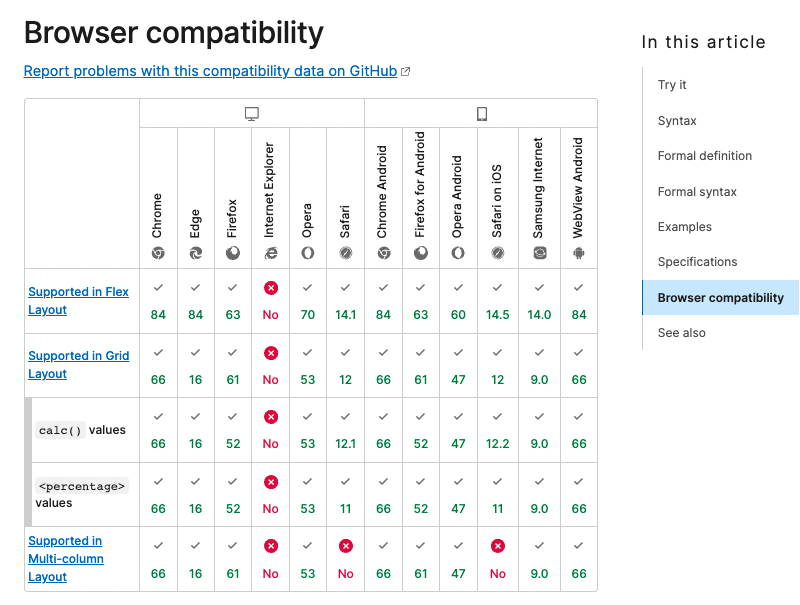
Task: Click percentage values Safari 11 cell
Action: (345, 495)
